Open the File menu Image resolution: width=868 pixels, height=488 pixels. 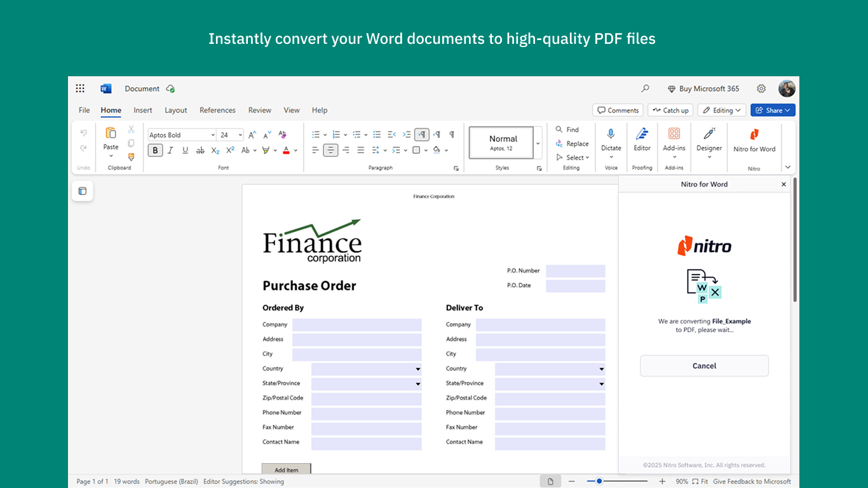[x=84, y=110]
